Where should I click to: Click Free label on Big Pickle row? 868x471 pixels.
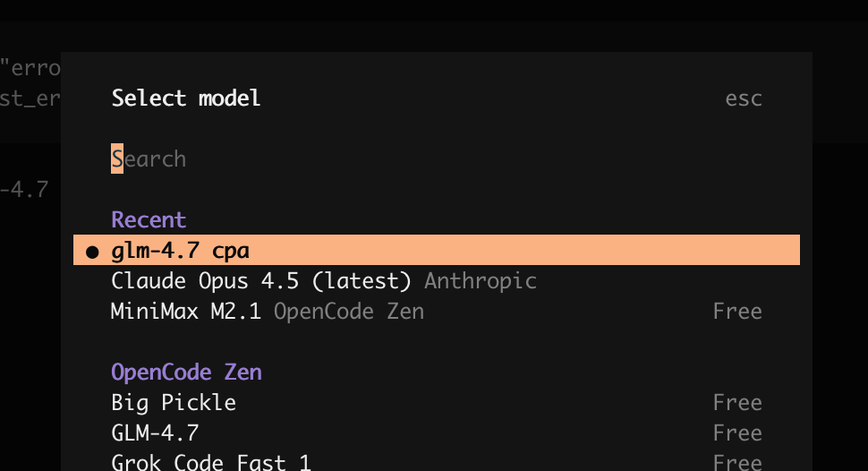click(737, 403)
